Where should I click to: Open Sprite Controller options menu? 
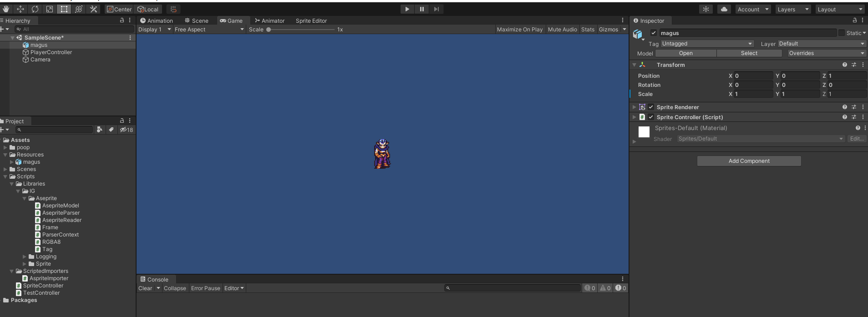click(x=863, y=117)
